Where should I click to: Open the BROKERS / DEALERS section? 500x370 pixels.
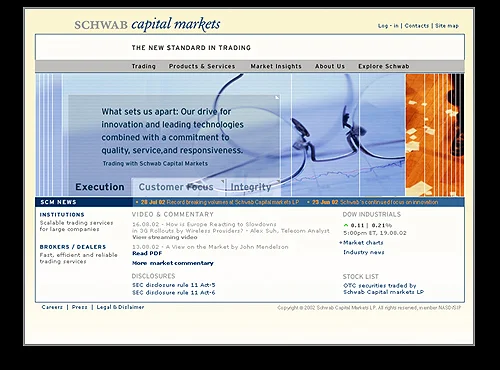point(73,247)
